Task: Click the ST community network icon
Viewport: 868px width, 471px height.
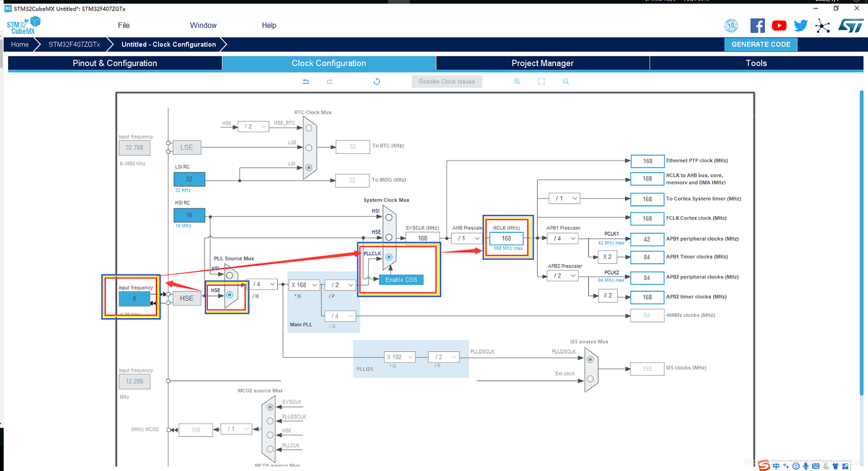Action: [823, 26]
